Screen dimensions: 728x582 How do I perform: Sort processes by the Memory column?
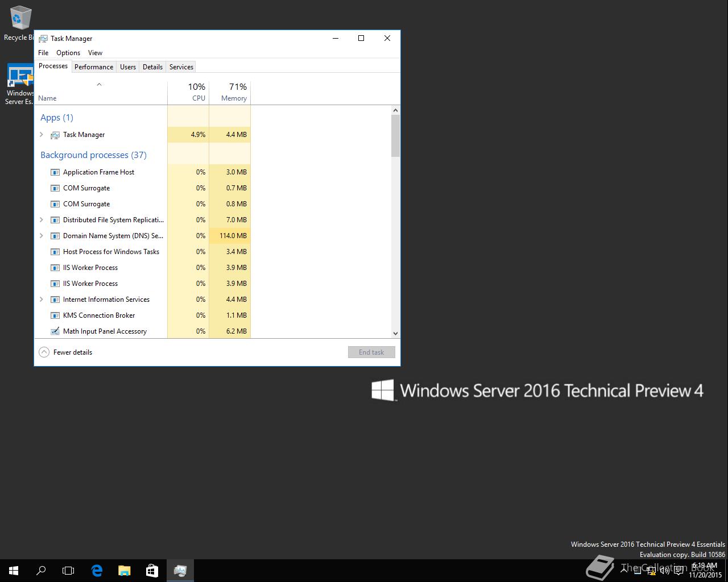[x=230, y=93]
